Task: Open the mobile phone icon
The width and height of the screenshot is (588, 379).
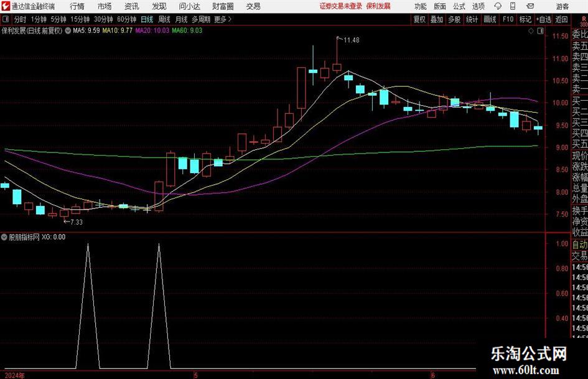Action: pyautogui.click(x=513, y=6)
